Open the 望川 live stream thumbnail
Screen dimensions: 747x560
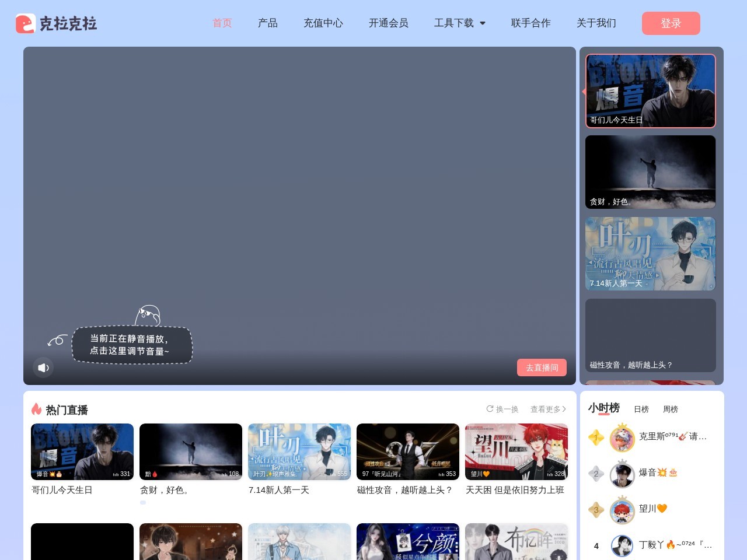click(x=516, y=452)
